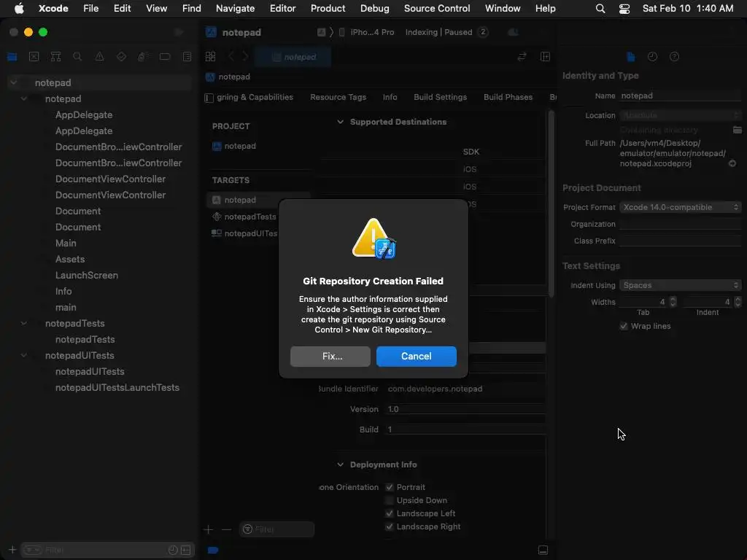Click the editor vertical scrollbar

(551, 205)
